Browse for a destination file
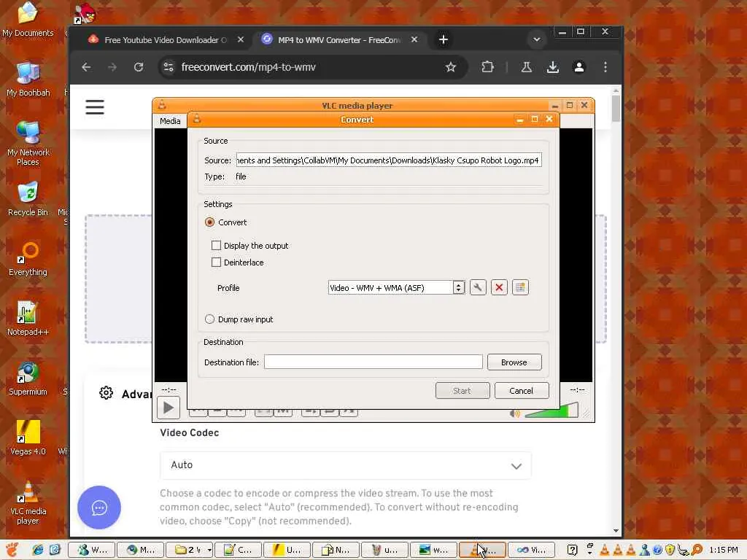Image resolution: width=747 pixels, height=560 pixels. (514, 362)
